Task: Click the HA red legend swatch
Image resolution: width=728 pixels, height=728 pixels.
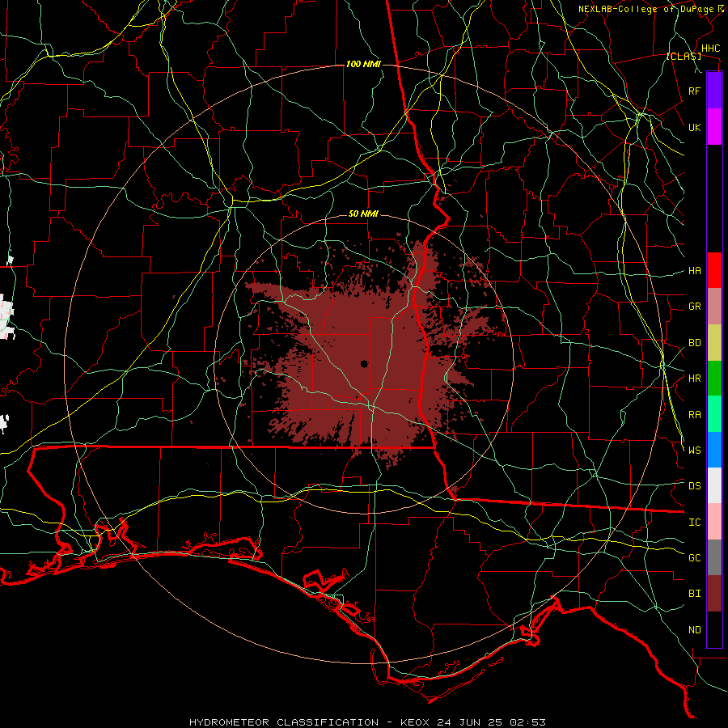Action: [x=714, y=270]
